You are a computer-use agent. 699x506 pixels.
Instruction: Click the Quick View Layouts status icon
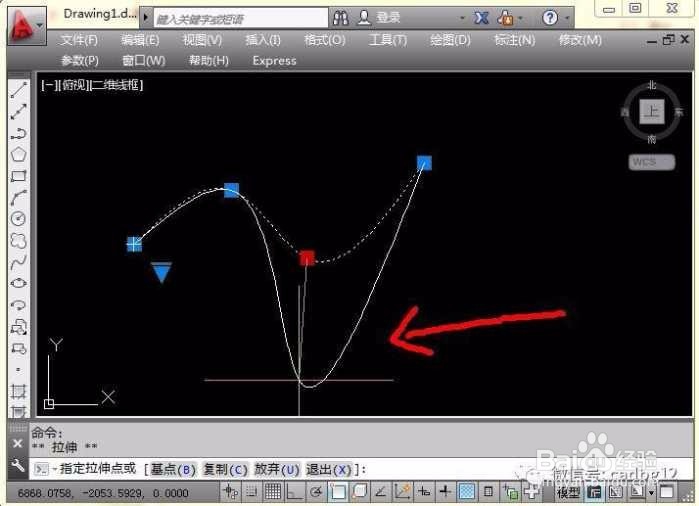tap(615, 492)
